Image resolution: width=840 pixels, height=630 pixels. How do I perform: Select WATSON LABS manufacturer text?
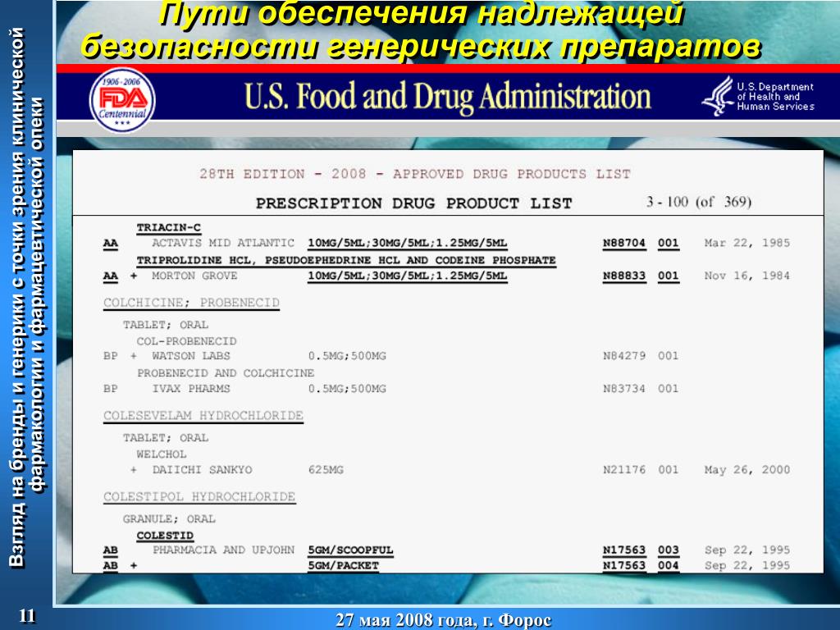190,356
